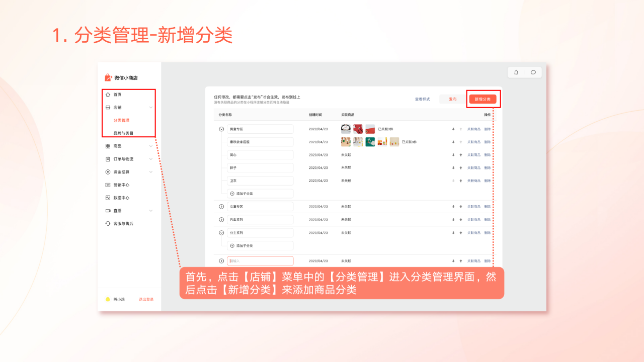
Task: Open notifications via the bell icon
Action: tap(516, 72)
